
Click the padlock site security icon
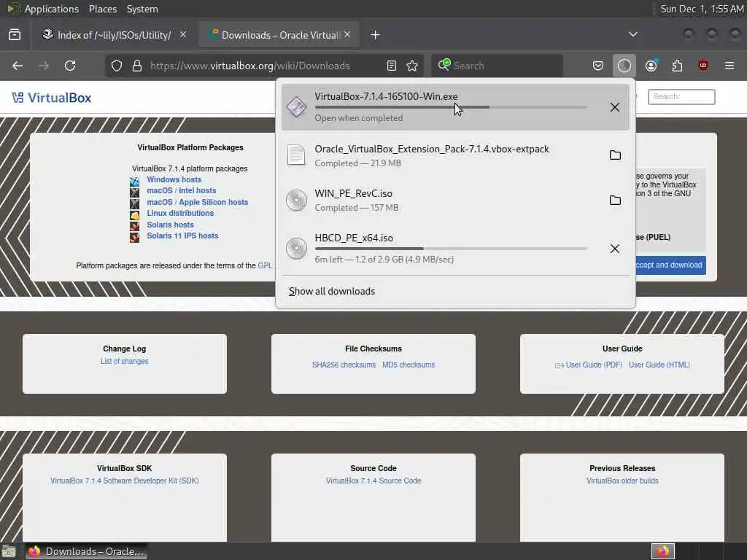point(137,66)
